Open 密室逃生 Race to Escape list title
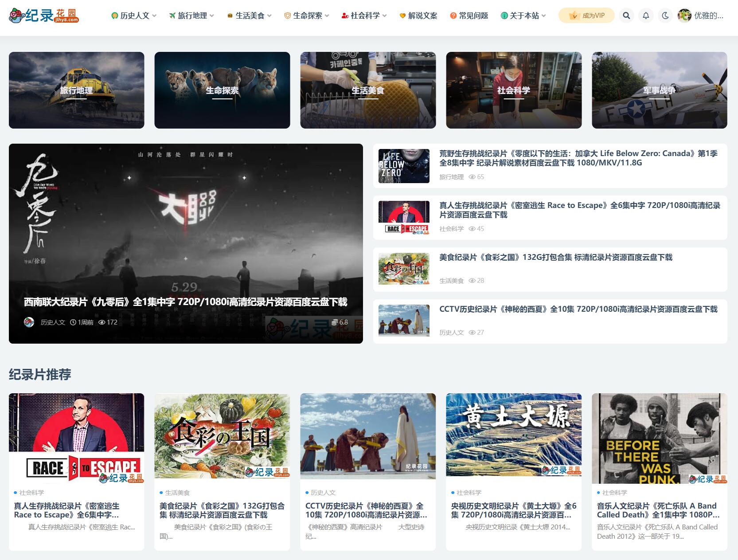This screenshot has width=738, height=560. pos(580,210)
